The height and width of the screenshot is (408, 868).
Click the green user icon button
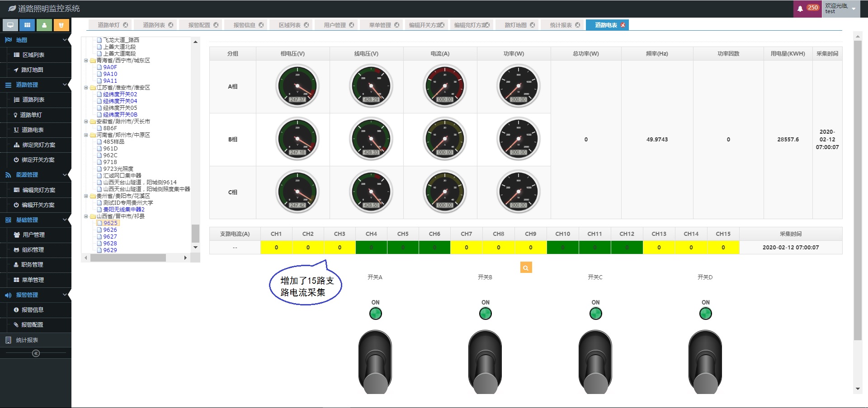coord(44,25)
